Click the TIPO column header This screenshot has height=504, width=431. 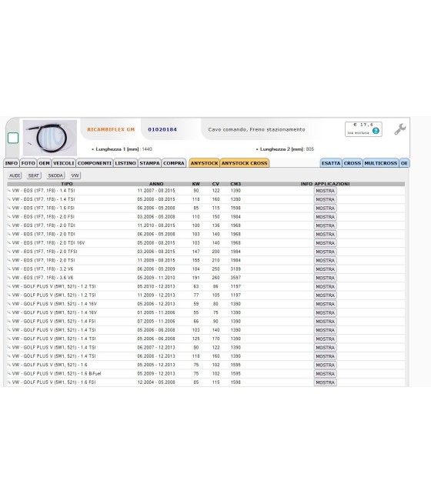67,184
